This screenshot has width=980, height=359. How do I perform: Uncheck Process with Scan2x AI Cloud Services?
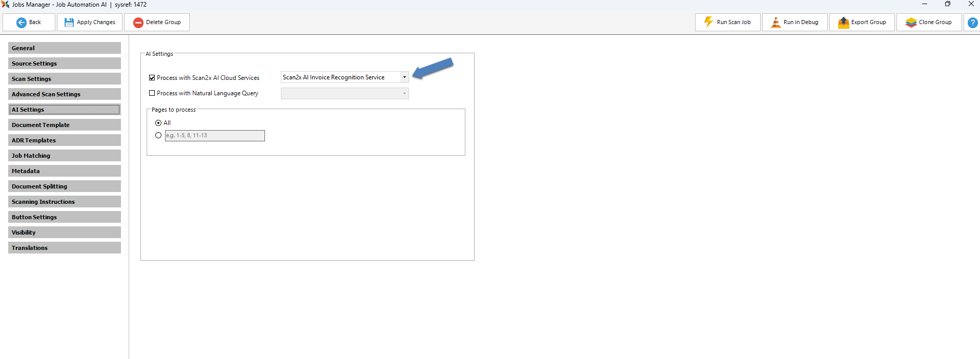coord(152,78)
